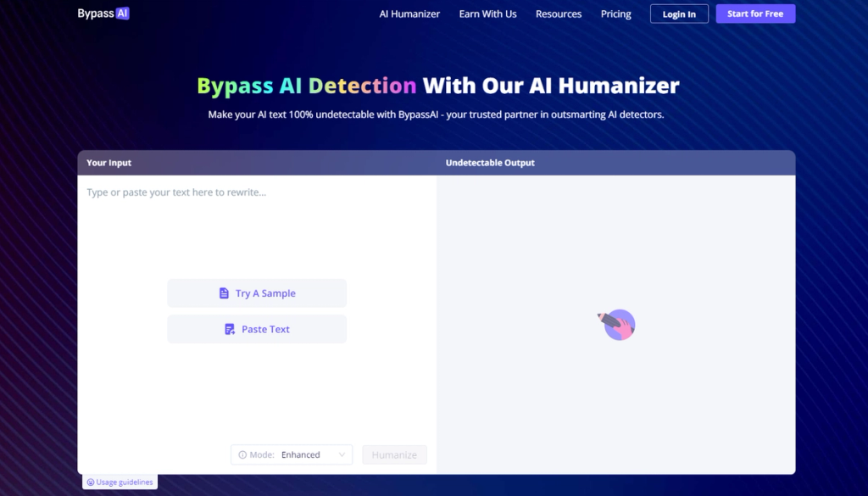Viewport: 868px width, 496px height.
Task: Click the Humanize button
Action: (x=395, y=454)
